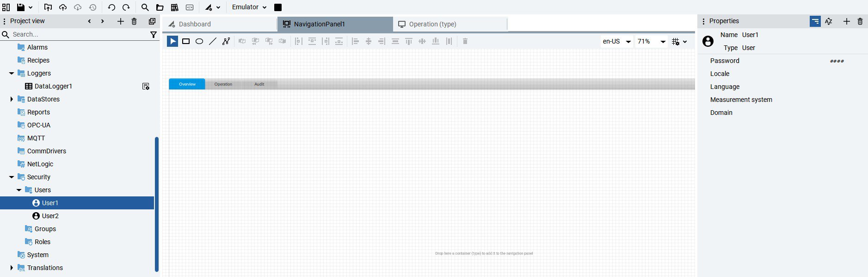This screenshot has width=868, height=277.
Task: Switch to the Operation (type) tab
Action: click(450, 24)
